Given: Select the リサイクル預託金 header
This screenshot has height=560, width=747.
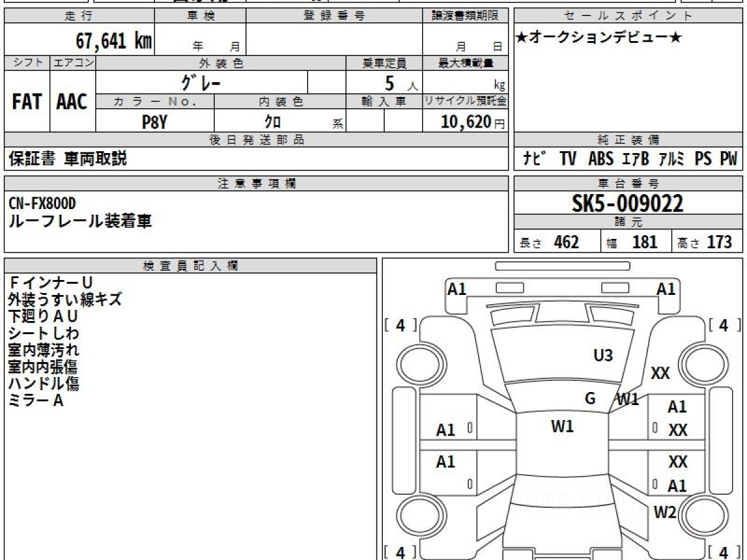Looking at the screenshot, I should (465, 101).
